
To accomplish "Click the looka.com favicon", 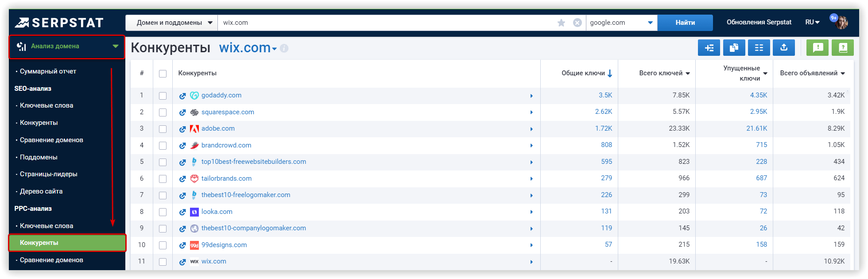I will click(194, 212).
